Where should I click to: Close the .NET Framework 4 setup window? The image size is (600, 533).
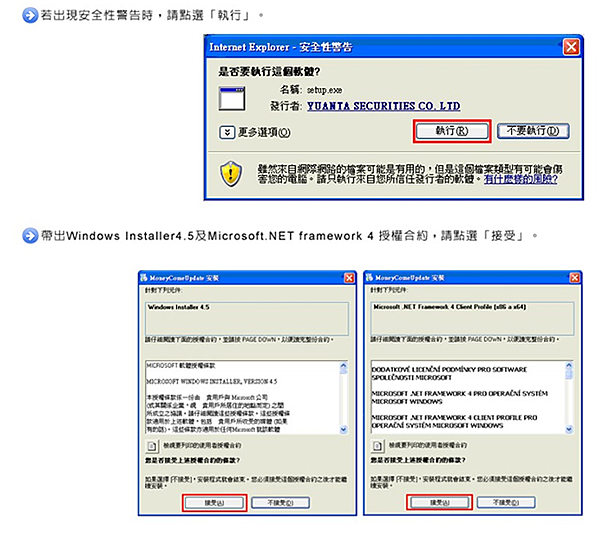575,278
